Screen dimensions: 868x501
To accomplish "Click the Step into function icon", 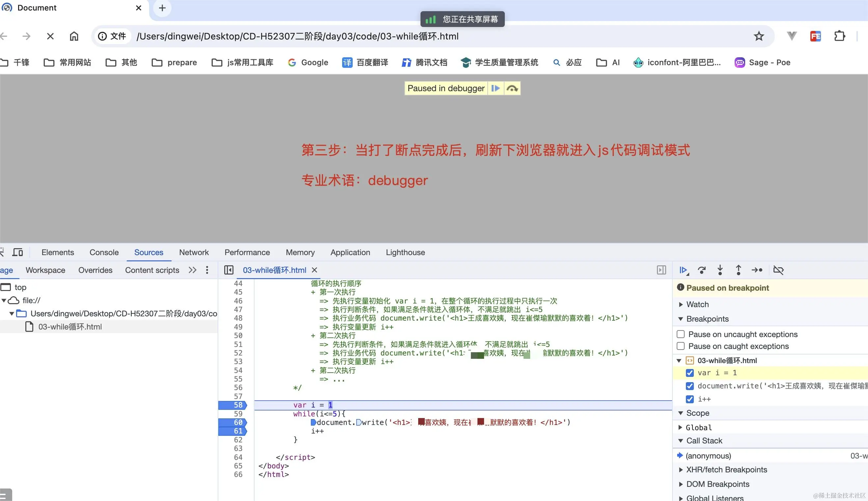I will [x=720, y=270].
